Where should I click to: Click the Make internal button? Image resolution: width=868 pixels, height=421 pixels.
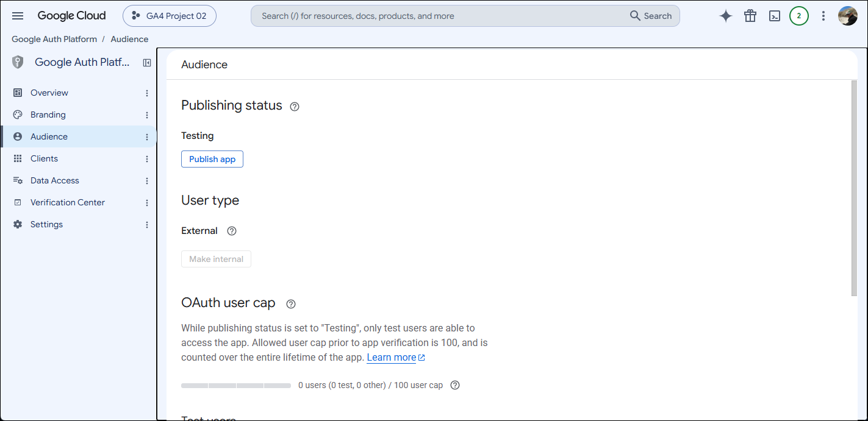[x=216, y=259]
